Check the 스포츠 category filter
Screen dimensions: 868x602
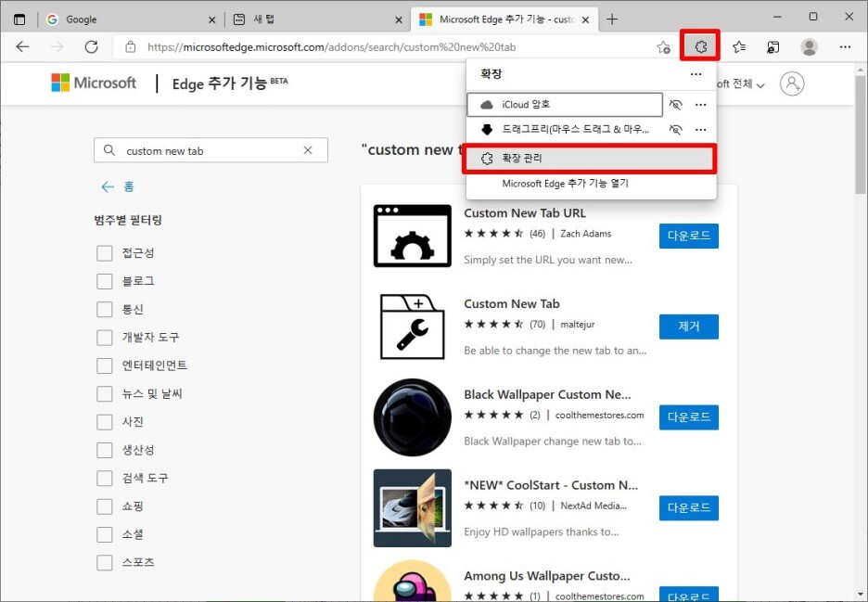tap(105, 563)
